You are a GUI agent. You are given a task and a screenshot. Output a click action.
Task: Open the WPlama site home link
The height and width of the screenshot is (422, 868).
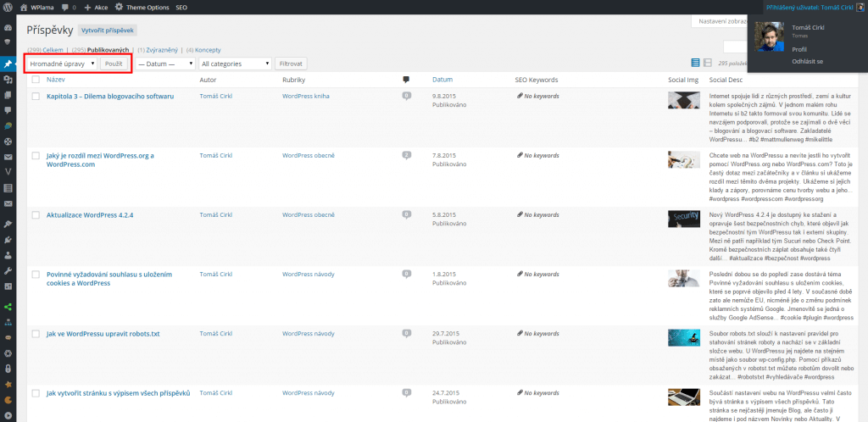tap(37, 8)
